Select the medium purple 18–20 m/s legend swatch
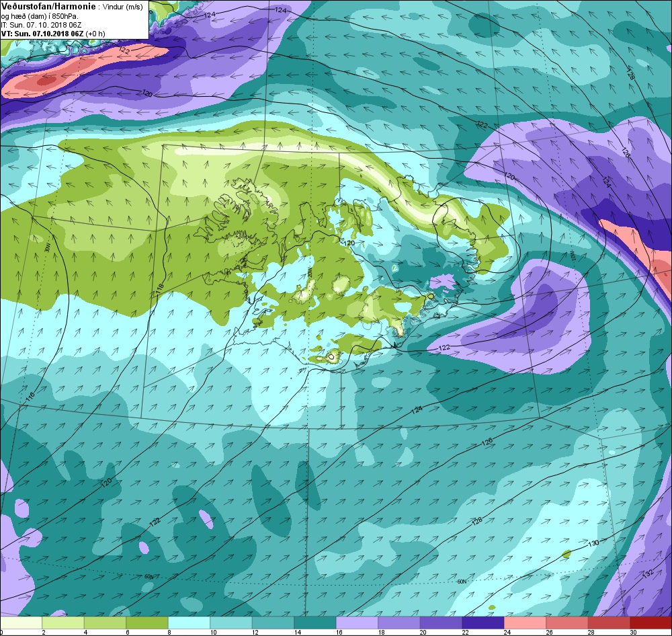The image size is (672, 636). coord(399,623)
